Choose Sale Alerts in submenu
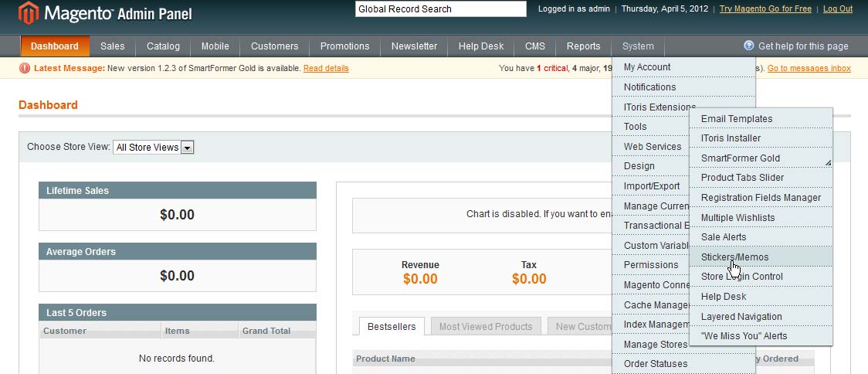 pos(761,236)
